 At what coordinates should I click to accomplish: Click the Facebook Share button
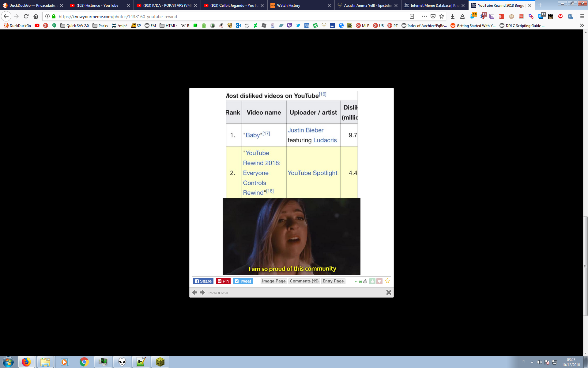(x=203, y=281)
